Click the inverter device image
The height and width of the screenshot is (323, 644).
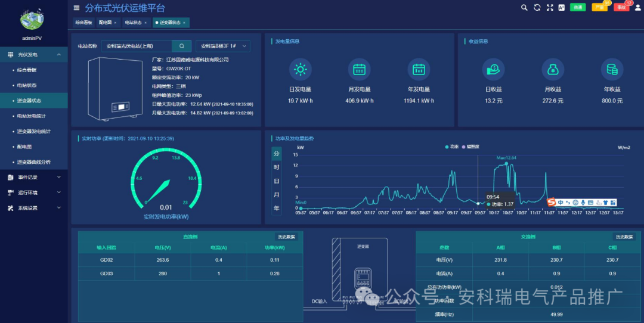pos(115,89)
